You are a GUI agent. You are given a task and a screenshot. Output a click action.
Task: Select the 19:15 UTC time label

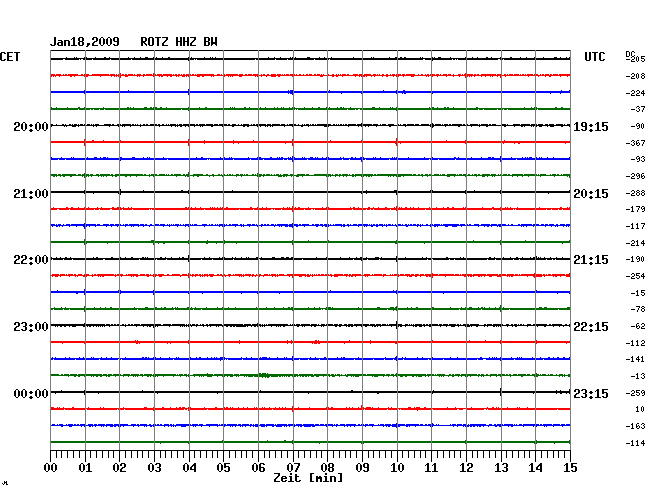tap(591, 126)
